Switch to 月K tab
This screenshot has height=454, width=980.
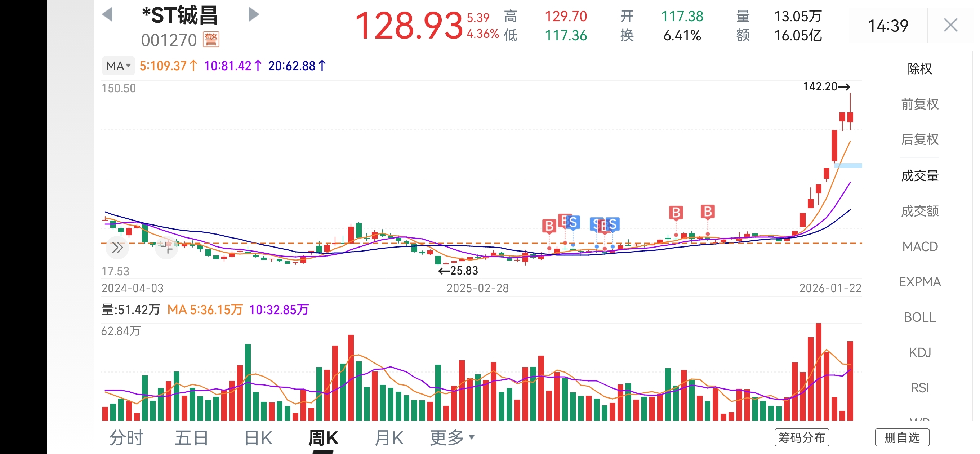click(389, 438)
